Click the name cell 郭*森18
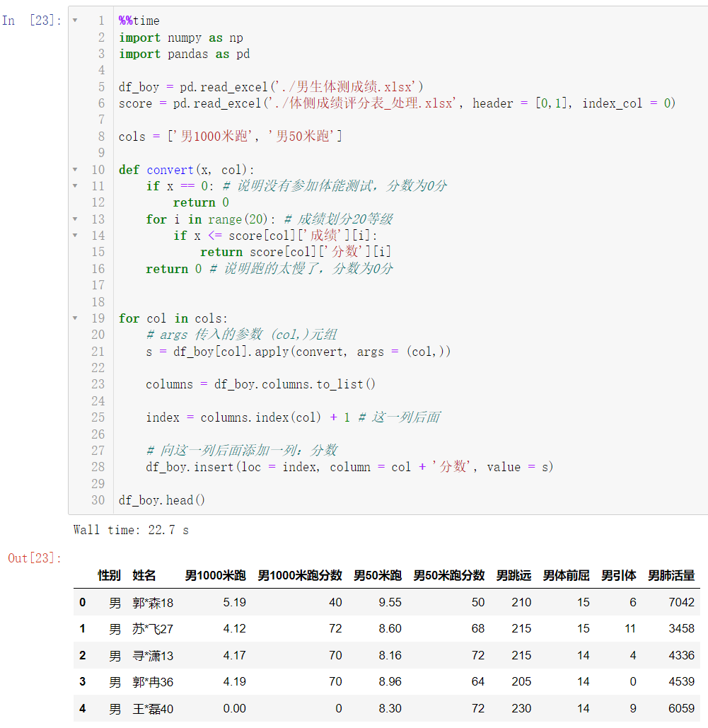Screen dimensions: 708x728 click(x=153, y=603)
